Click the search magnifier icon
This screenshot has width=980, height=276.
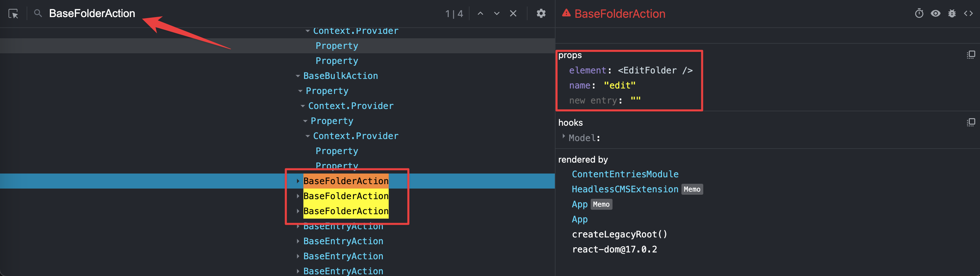coord(38,14)
